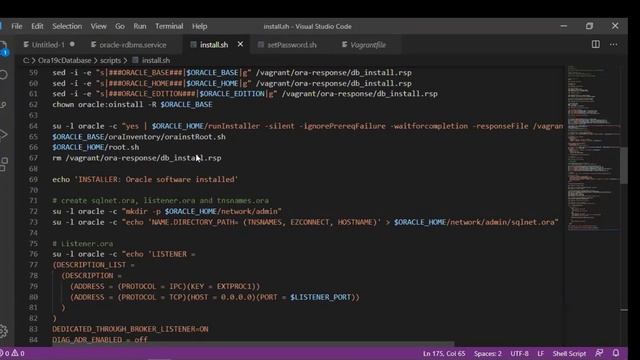This screenshot has width=640, height=360.
Task: Click the 'mkdir -p $ORACLE_HOME/network/admin' line
Action: 167,211
